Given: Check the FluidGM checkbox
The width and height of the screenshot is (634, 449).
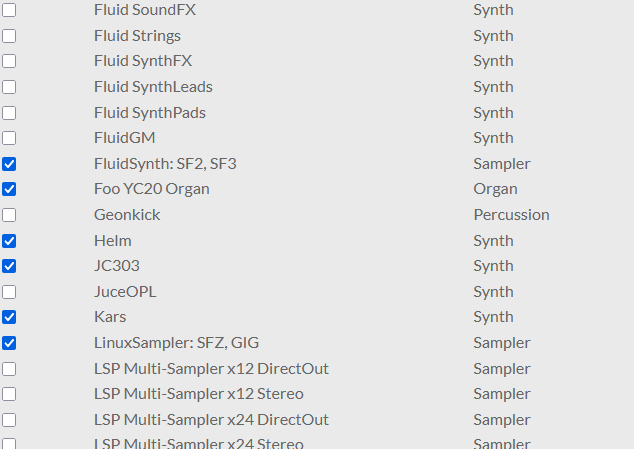Looking at the screenshot, I should pyautogui.click(x=9, y=138).
